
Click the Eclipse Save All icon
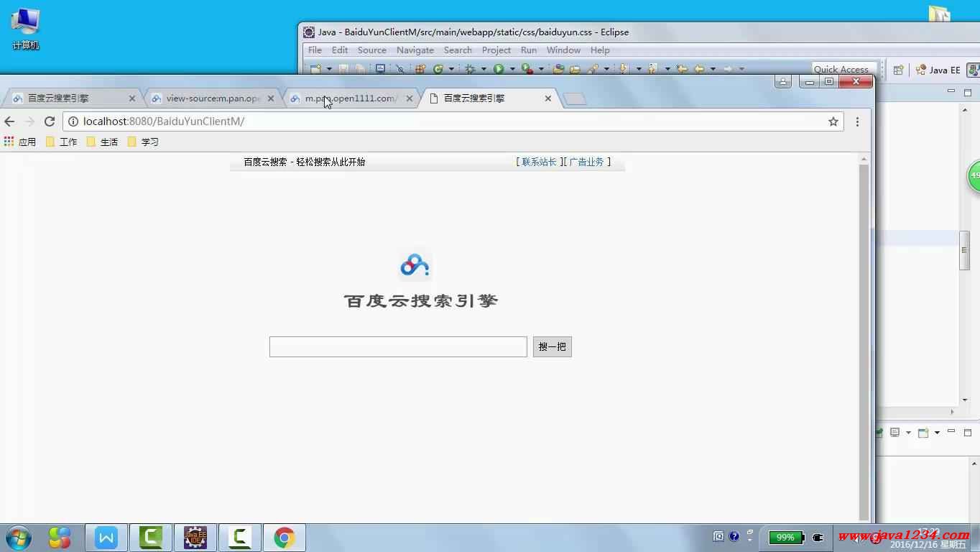[x=360, y=69]
